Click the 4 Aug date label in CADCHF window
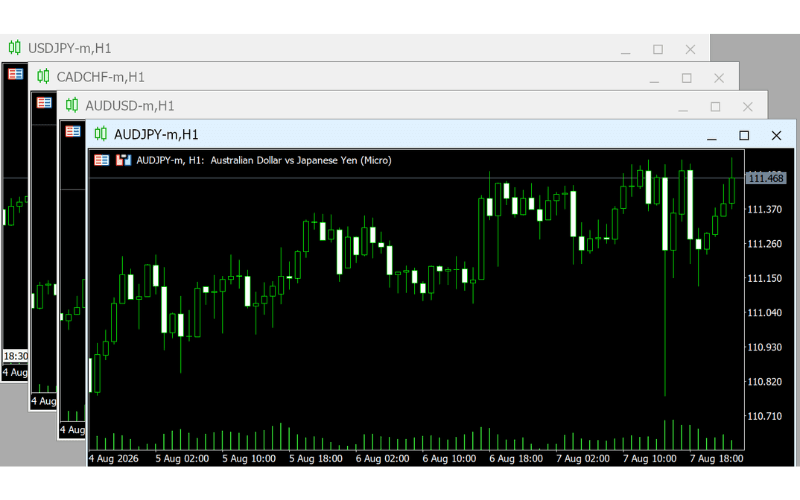800x500 pixels. (43, 401)
